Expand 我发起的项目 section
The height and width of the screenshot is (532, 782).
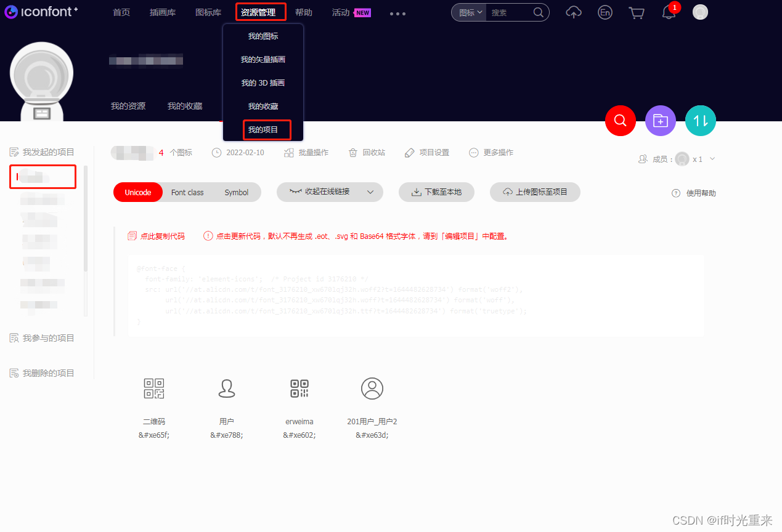tap(43, 152)
